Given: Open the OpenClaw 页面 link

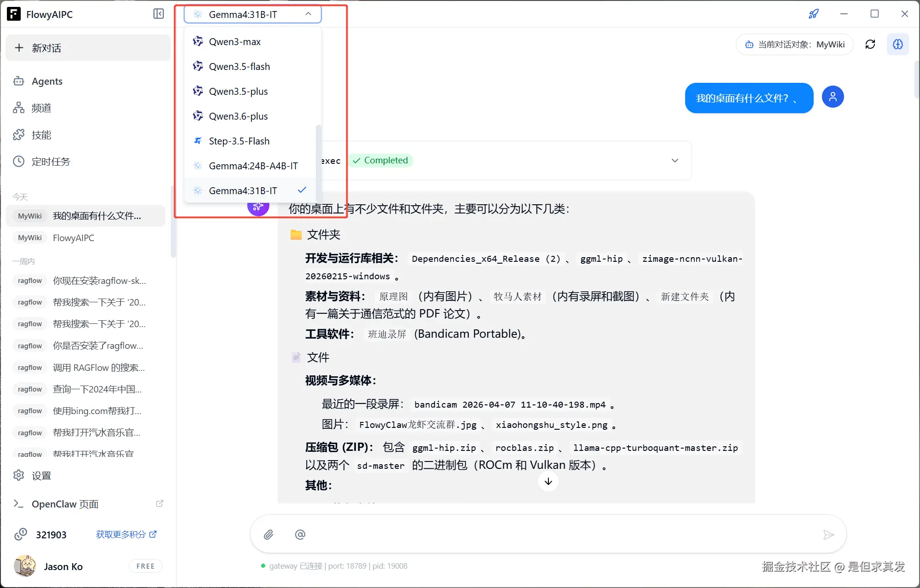Looking at the screenshot, I should click(x=64, y=504).
